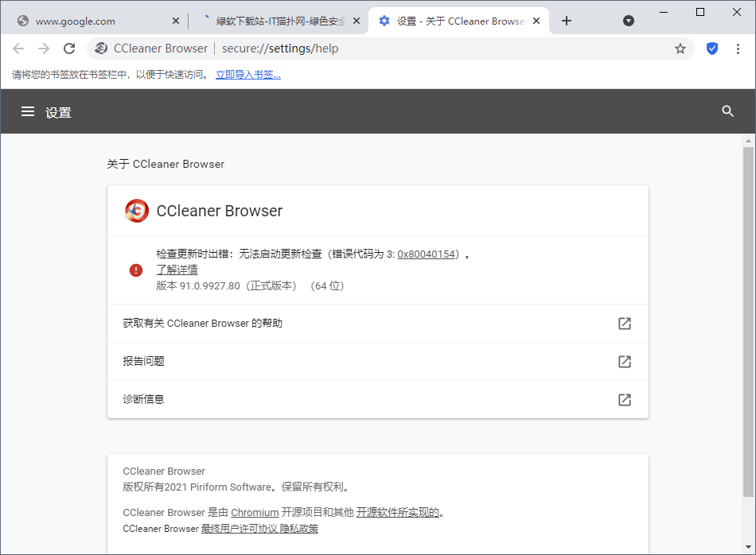
Task: Click the 报告问题 row text
Action: tap(144, 361)
